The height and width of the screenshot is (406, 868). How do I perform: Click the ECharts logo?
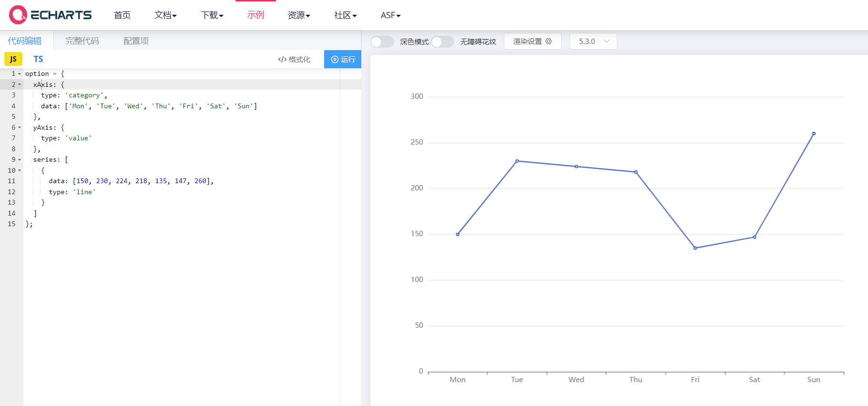pyautogui.click(x=50, y=15)
